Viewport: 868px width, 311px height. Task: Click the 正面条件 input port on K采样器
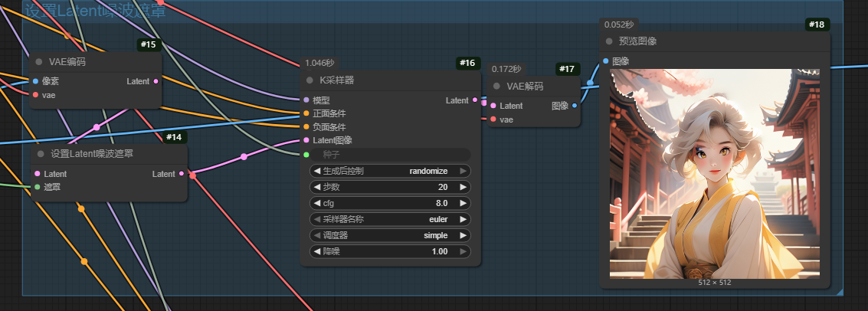306,113
